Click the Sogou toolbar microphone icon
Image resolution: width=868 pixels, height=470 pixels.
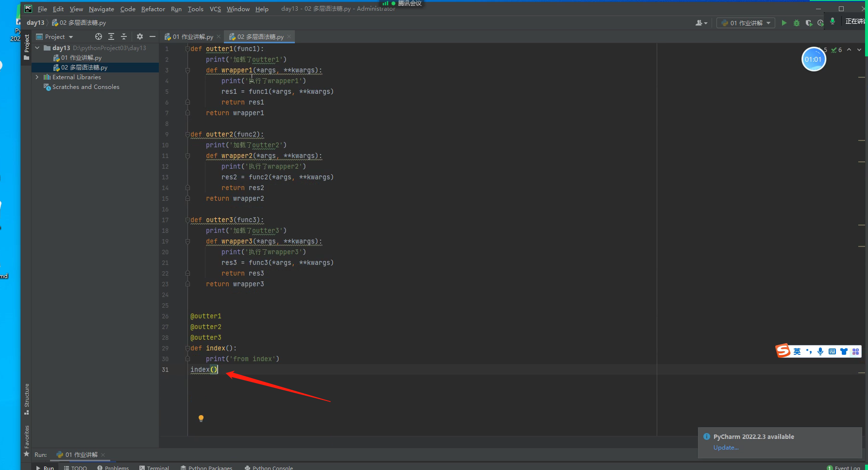click(x=820, y=351)
